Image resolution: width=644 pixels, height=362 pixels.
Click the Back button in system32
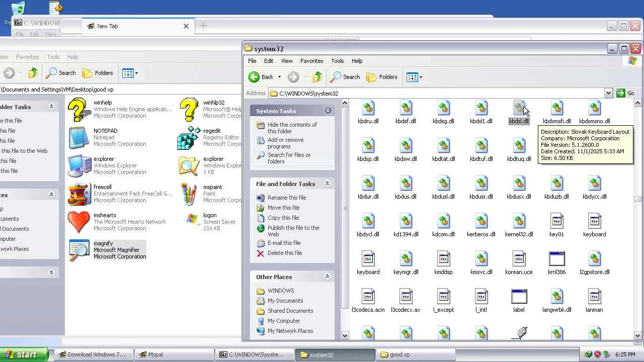pos(261,77)
